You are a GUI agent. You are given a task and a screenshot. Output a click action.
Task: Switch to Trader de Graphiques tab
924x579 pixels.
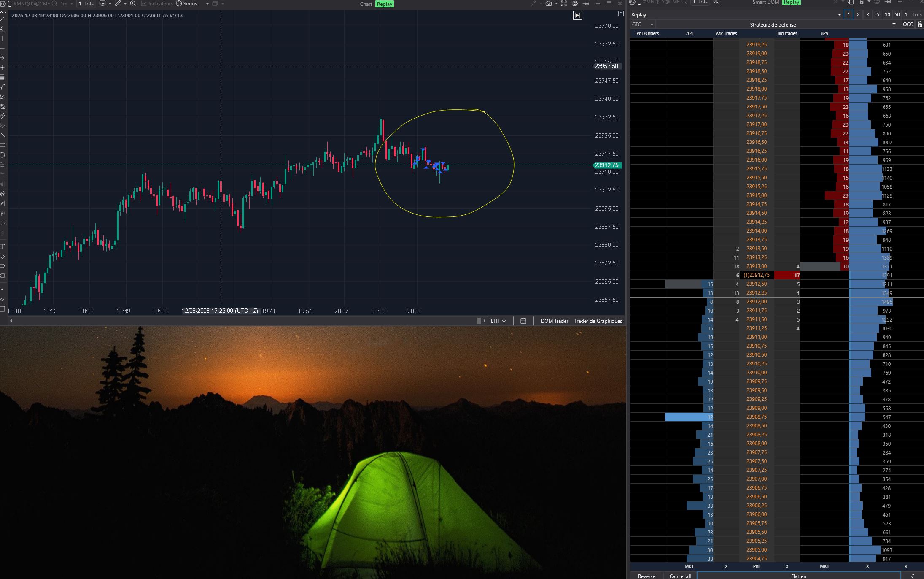[598, 321]
